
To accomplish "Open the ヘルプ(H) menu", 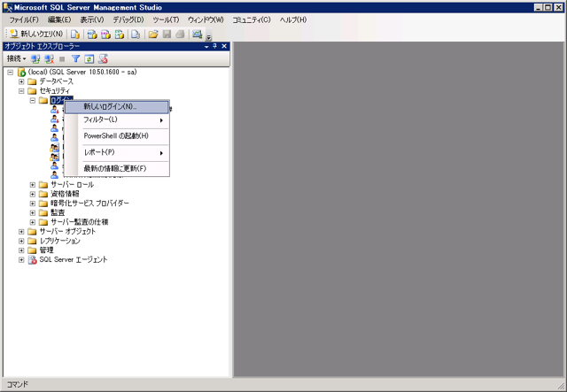I will pos(293,19).
